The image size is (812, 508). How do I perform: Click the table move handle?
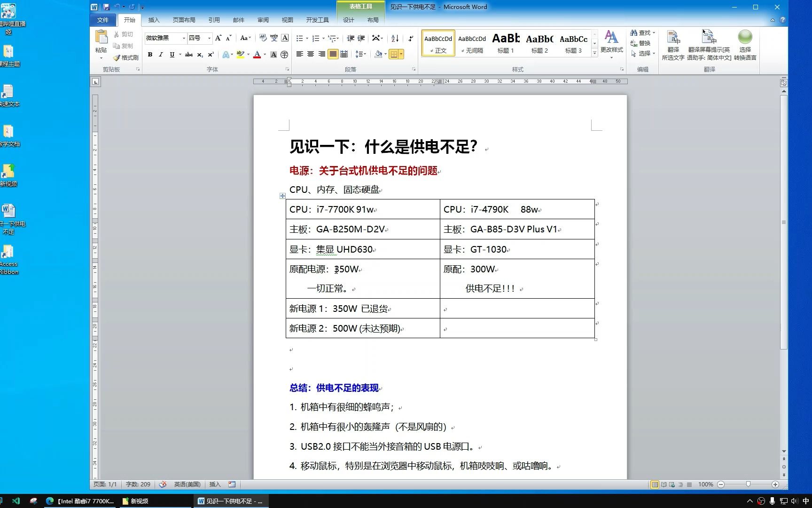coord(282,196)
